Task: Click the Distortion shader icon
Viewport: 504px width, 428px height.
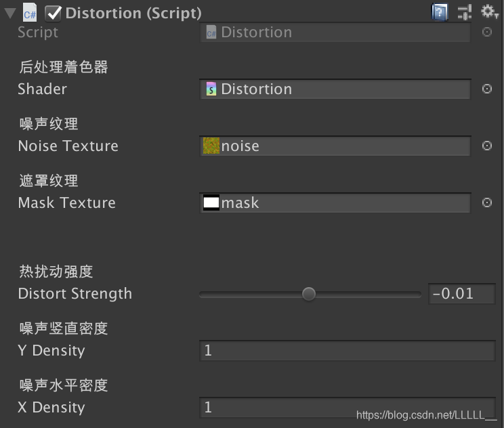Action: pos(211,89)
